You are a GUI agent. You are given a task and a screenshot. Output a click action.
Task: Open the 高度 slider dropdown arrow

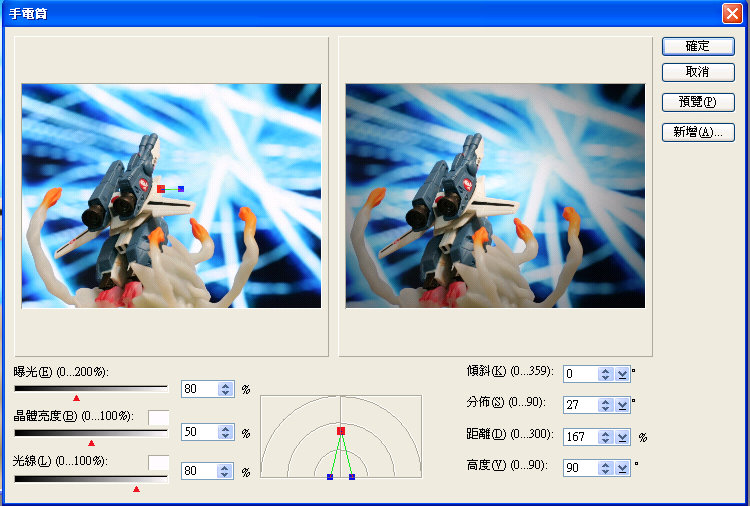622,467
